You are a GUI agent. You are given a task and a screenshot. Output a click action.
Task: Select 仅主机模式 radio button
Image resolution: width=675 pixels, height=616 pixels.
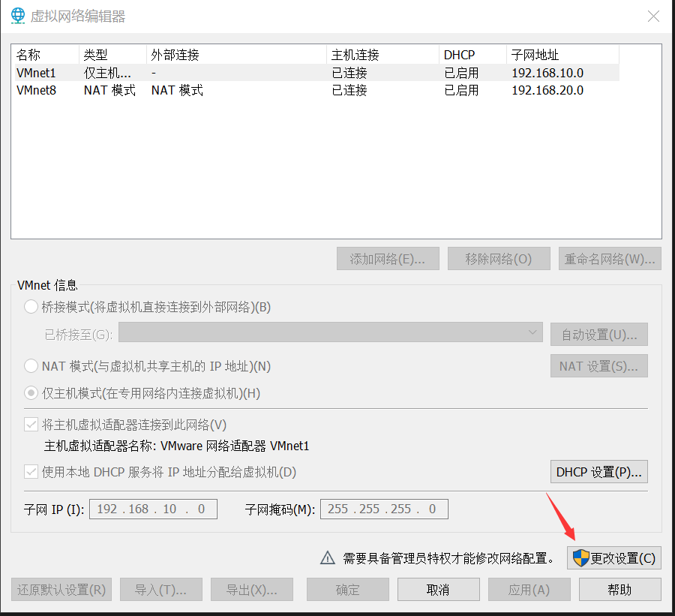pos(31,393)
